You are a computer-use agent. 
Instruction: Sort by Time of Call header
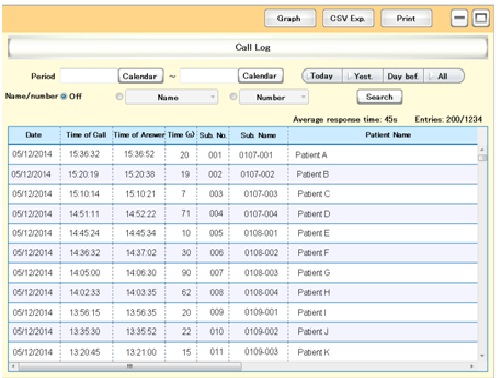click(86, 135)
